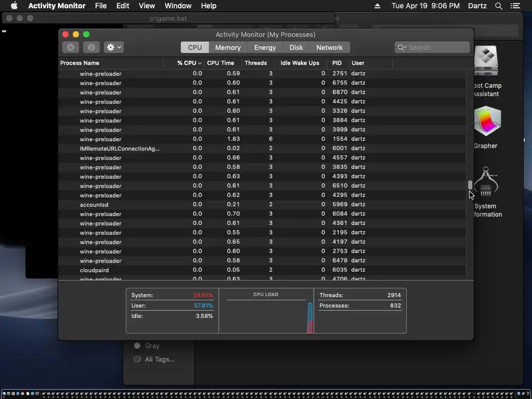Switch to the CPU tab
The height and width of the screenshot is (399, 532).
195,47
